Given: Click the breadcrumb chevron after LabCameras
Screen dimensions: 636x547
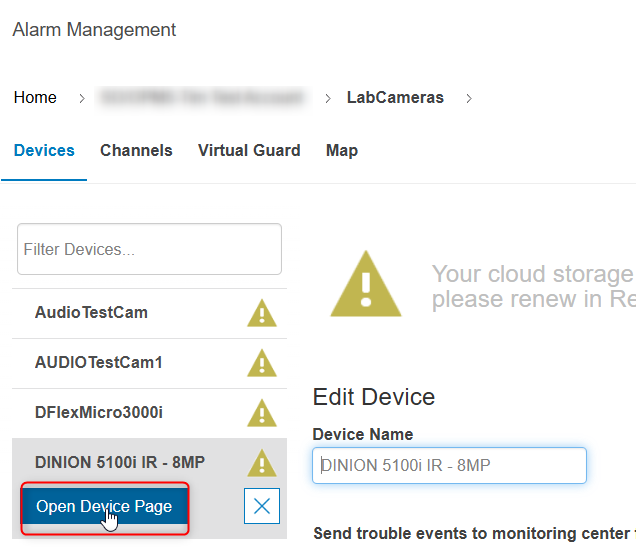Looking at the screenshot, I should tap(469, 98).
